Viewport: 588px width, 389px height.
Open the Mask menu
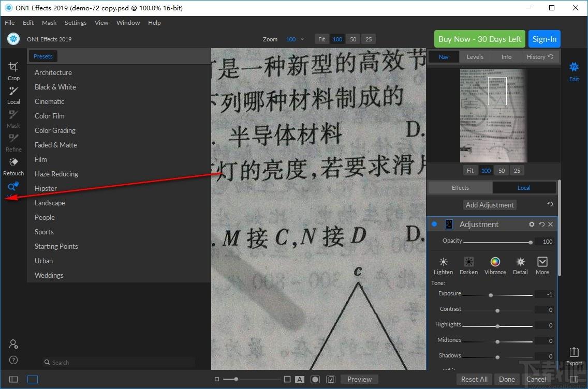click(x=49, y=22)
